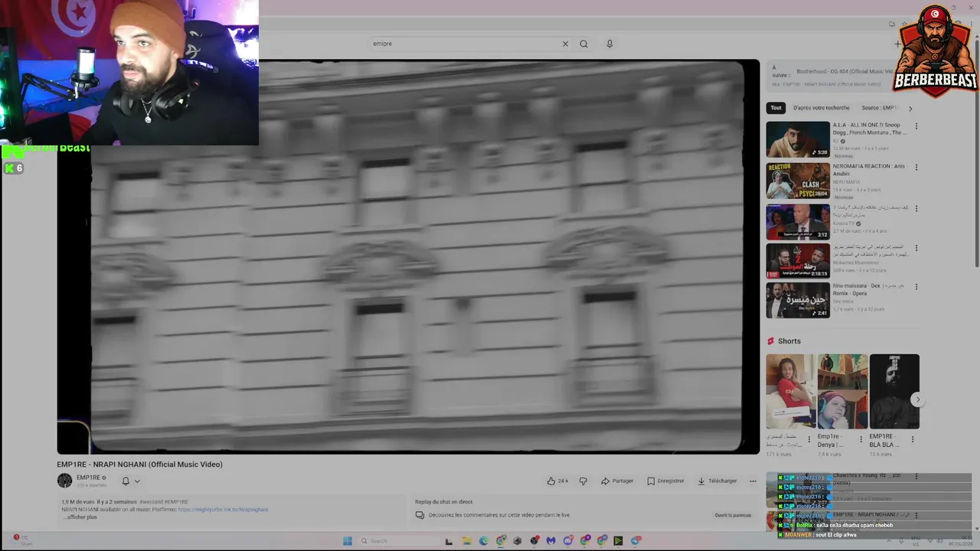Open options menu for Kooora TV video
The width and height of the screenshot is (980, 551).
pyautogui.click(x=916, y=208)
